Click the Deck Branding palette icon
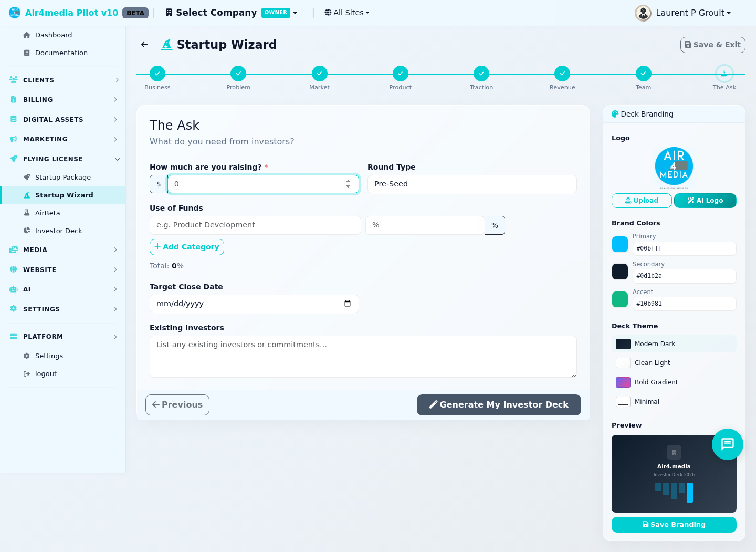Viewport: 756px width, 552px height. [x=615, y=113]
